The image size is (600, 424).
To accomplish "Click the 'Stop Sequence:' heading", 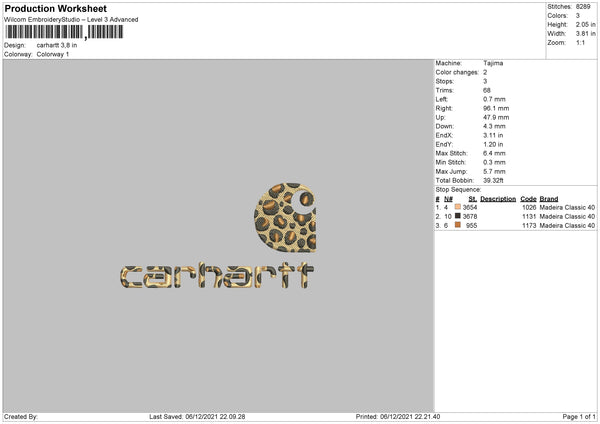I will [x=458, y=190].
